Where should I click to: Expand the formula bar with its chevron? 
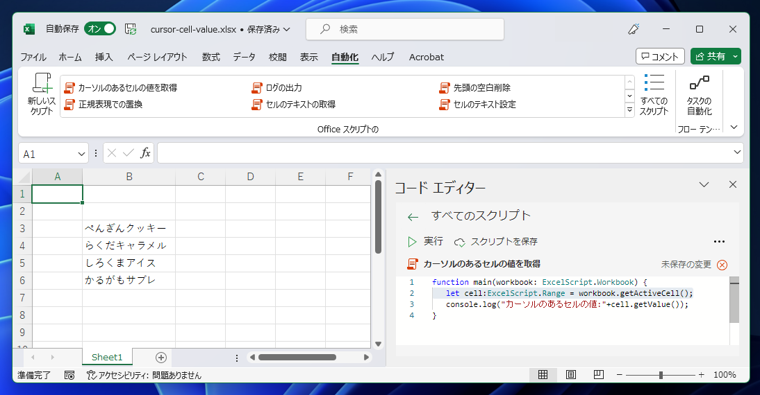click(x=737, y=153)
